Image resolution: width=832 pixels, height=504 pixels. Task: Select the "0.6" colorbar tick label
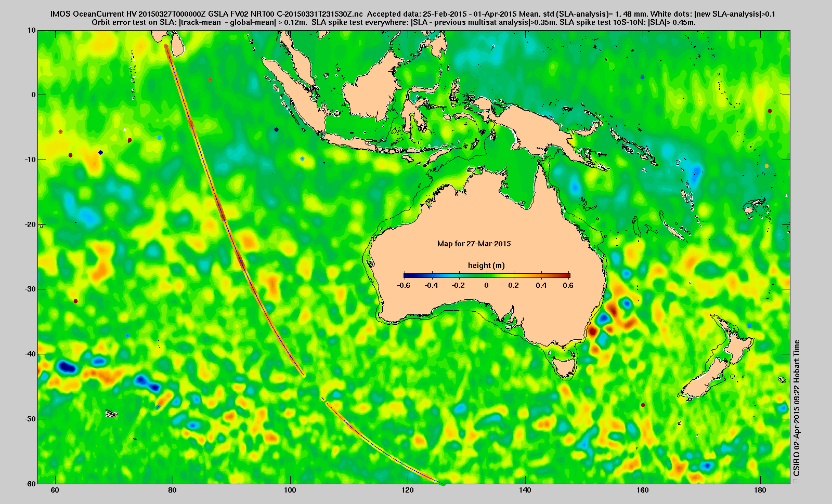click(x=568, y=285)
